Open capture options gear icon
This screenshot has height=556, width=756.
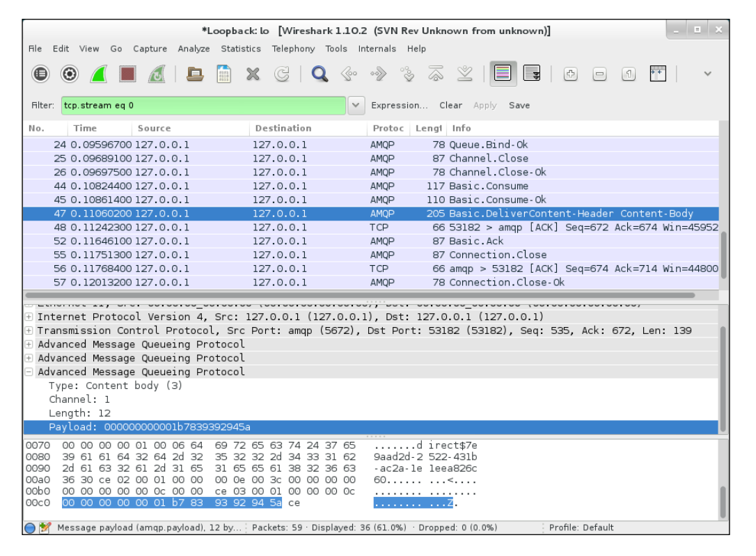[x=70, y=74]
